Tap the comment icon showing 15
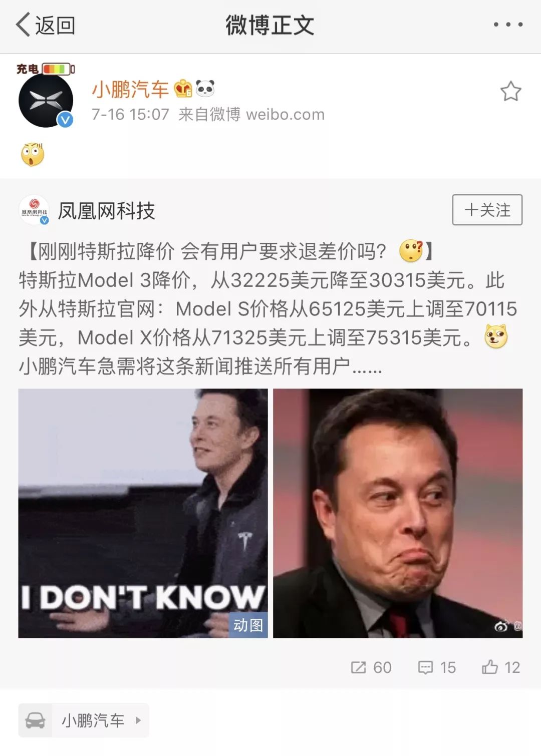Image resolution: width=541 pixels, height=756 pixels. (x=437, y=667)
